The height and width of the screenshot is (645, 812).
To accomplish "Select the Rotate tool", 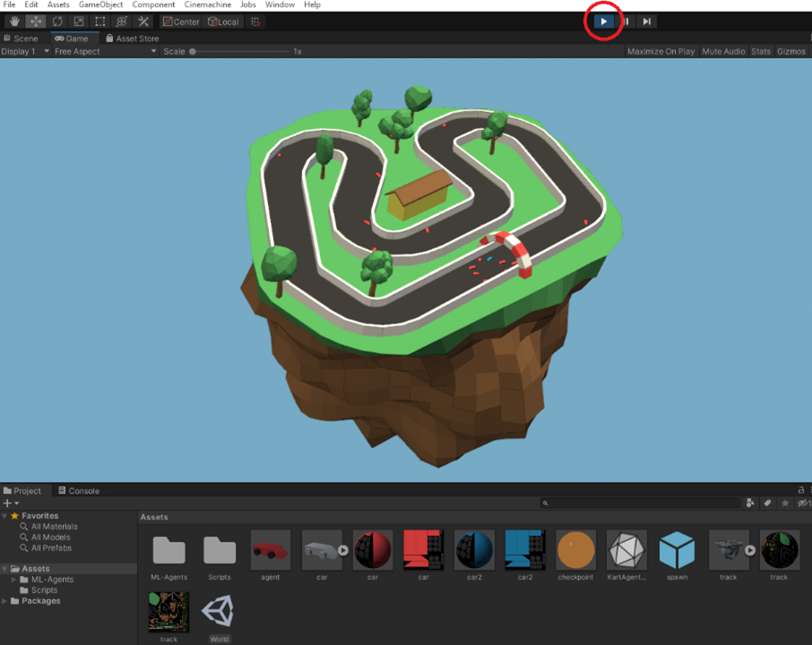I will [57, 21].
